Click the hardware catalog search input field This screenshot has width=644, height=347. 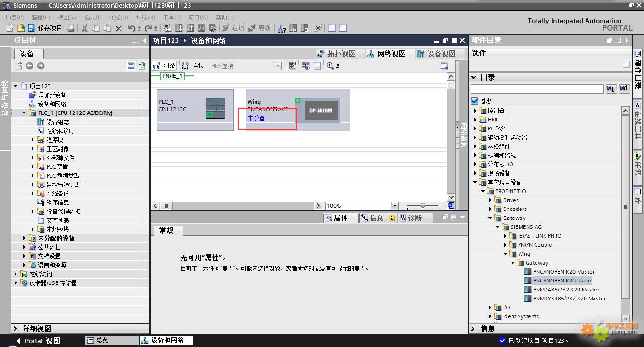point(537,89)
